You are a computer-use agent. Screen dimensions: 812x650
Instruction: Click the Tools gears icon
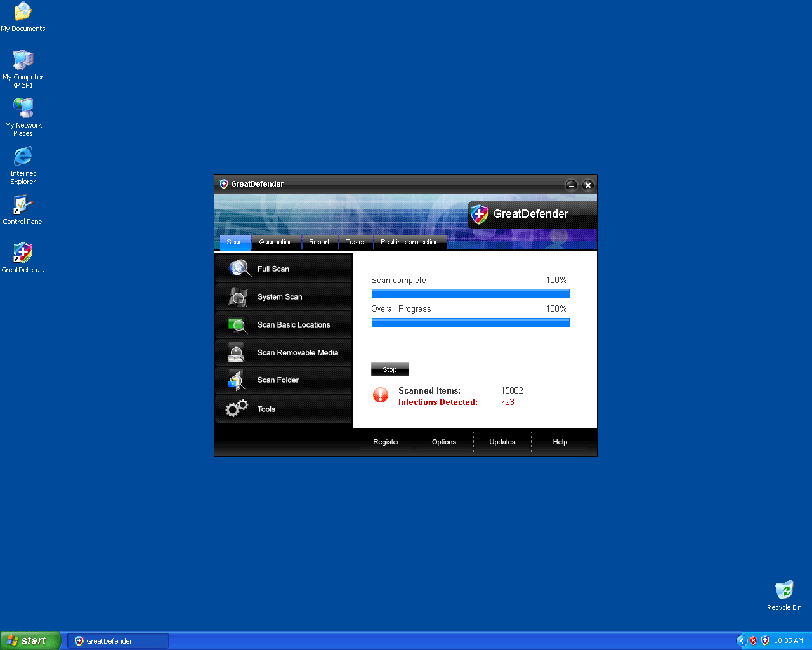tap(237, 409)
